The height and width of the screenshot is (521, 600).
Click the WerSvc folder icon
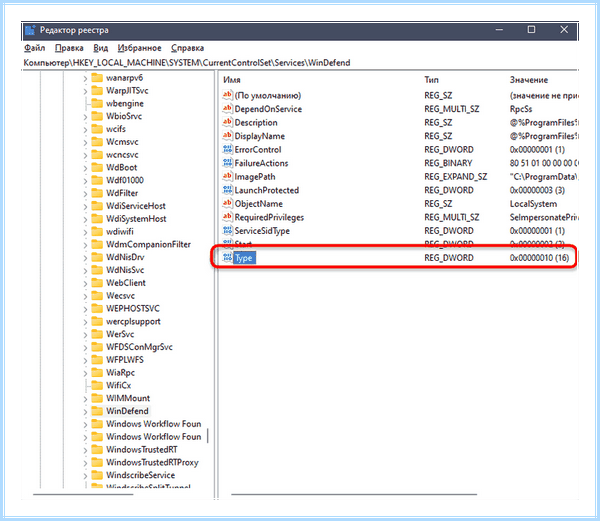[x=97, y=334]
